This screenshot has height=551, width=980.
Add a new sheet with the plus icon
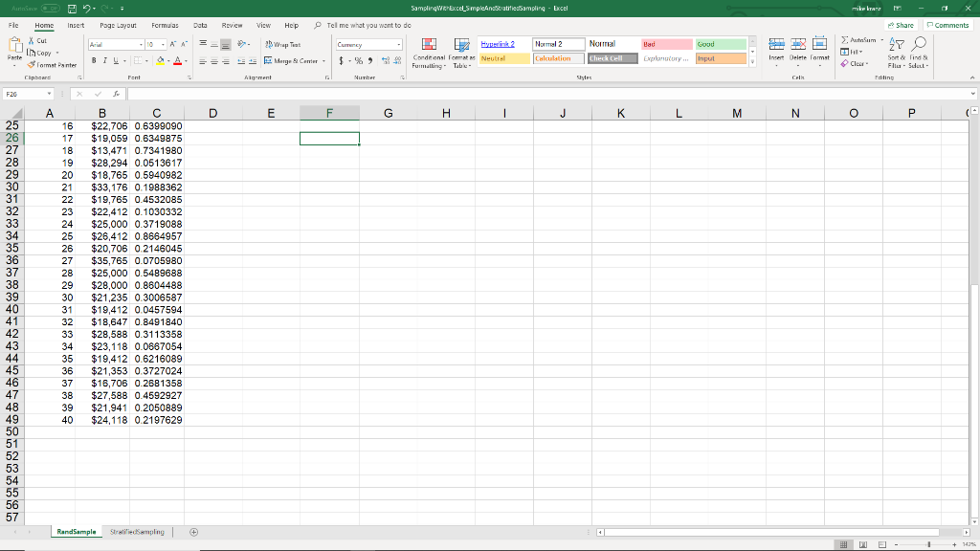coord(193,532)
